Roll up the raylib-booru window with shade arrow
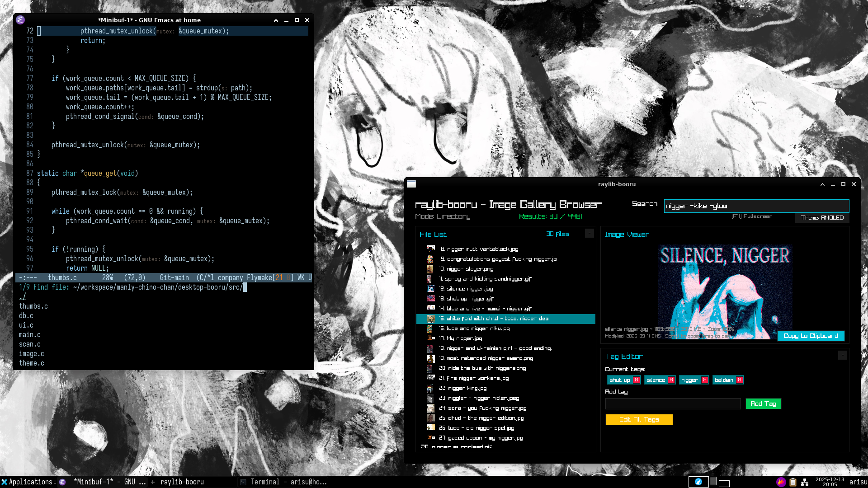868x488 pixels. [822, 184]
